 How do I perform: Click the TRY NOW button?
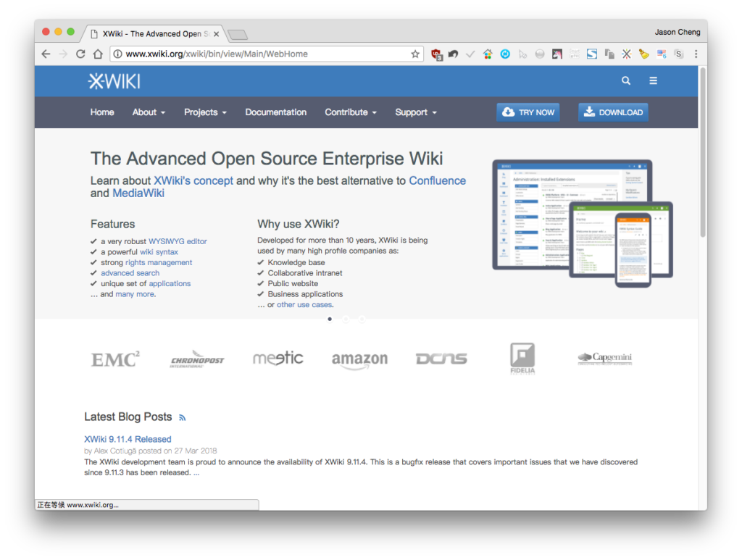pos(528,112)
